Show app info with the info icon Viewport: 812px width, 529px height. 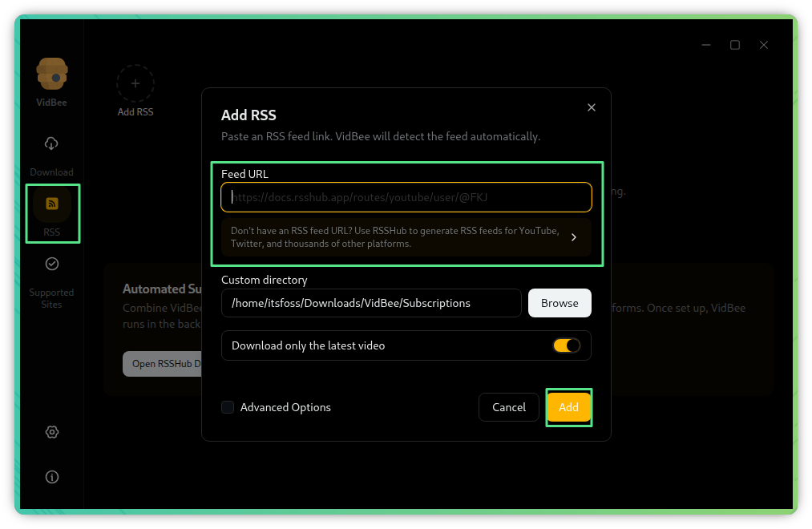point(52,477)
